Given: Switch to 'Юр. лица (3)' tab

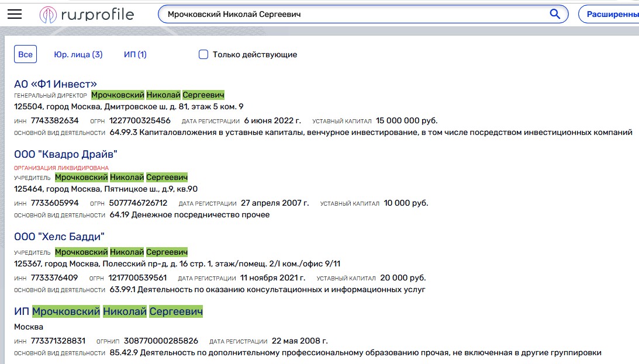Looking at the screenshot, I should coord(78,54).
